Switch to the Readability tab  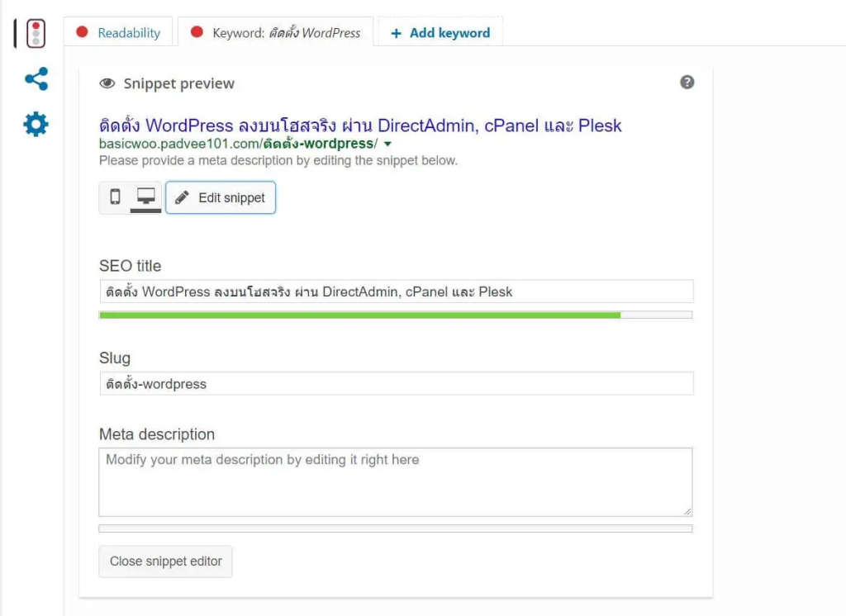coord(128,33)
